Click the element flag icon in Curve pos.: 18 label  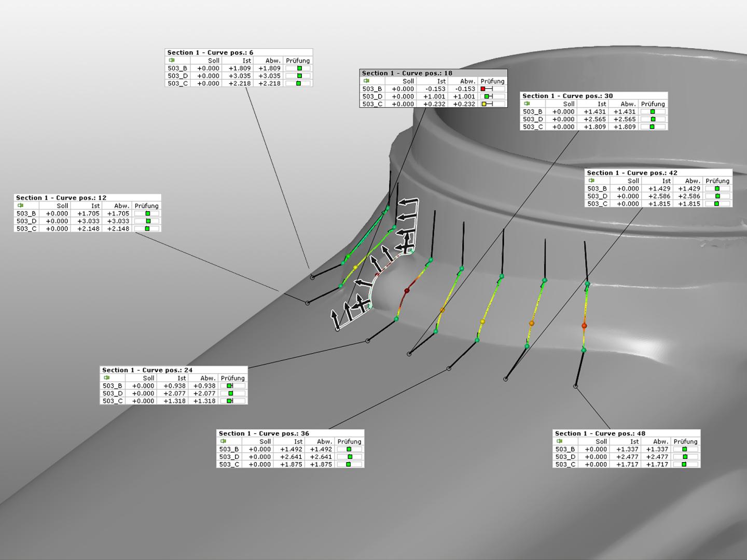click(x=367, y=81)
